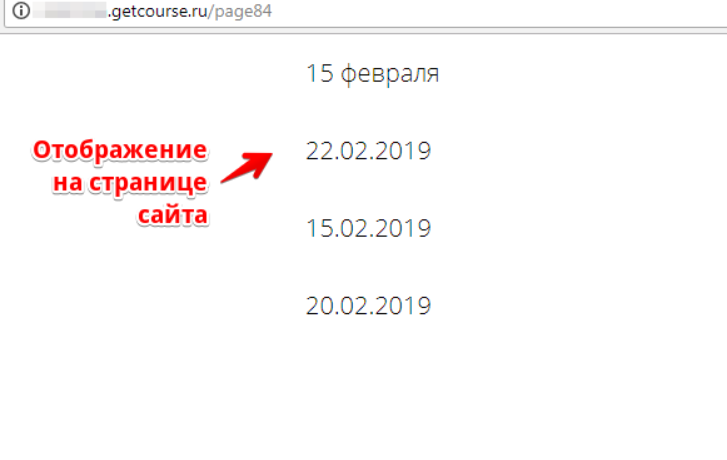Click number 15 before февраля

[319, 73]
